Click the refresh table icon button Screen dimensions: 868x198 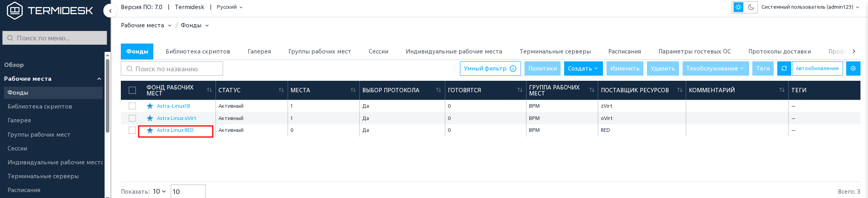pyautogui.click(x=784, y=69)
